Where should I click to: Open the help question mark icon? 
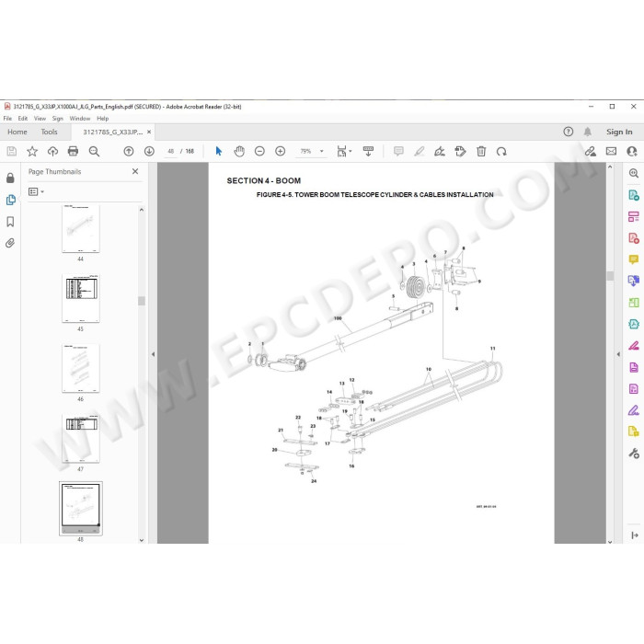pos(568,132)
